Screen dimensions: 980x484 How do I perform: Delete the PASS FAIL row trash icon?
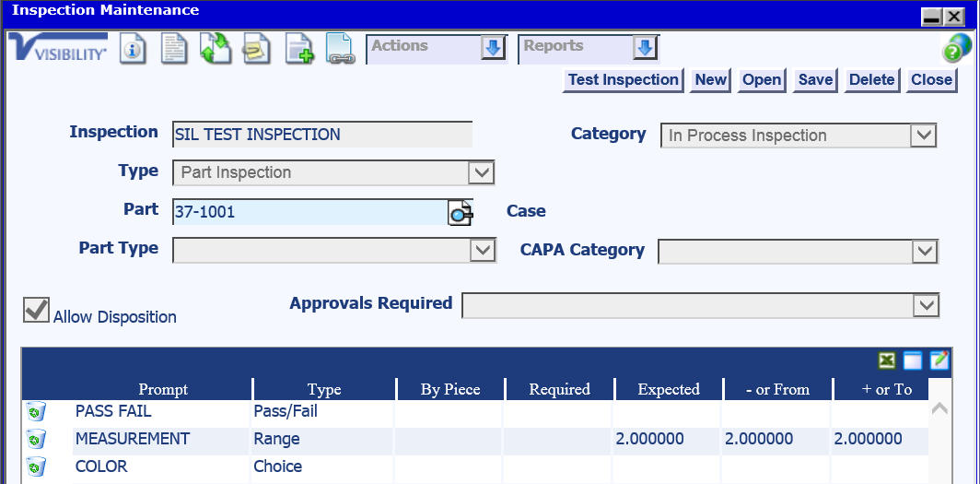coord(36,411)
